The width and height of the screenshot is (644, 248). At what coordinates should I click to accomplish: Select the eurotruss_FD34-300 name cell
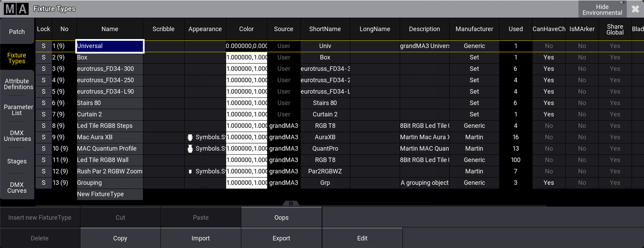(110, 69)
